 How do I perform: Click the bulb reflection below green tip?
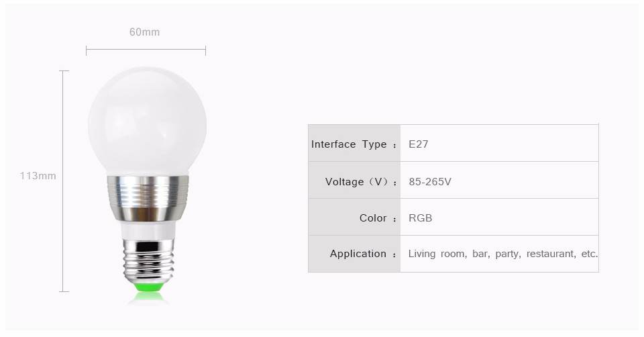148,299
